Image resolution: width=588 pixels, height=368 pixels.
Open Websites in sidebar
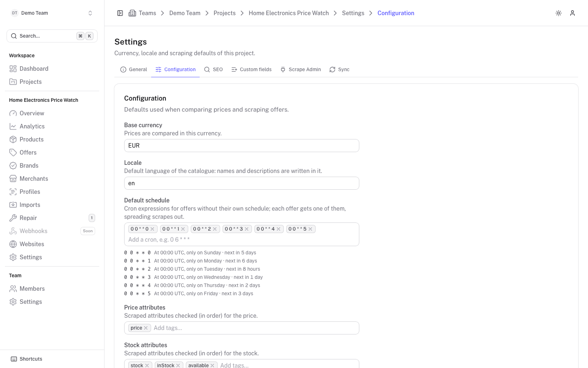point(52,244)
